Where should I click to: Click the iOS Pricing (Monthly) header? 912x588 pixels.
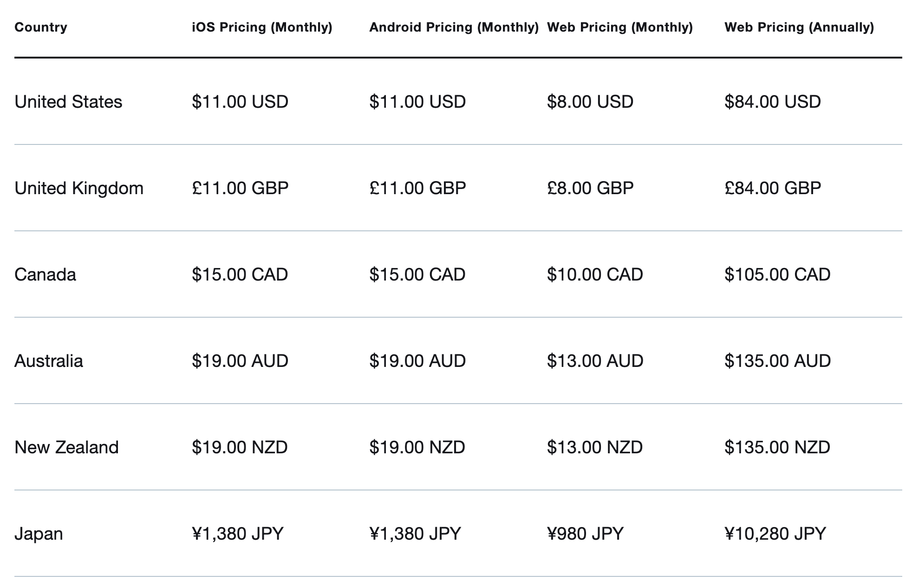tap(262, 27)
